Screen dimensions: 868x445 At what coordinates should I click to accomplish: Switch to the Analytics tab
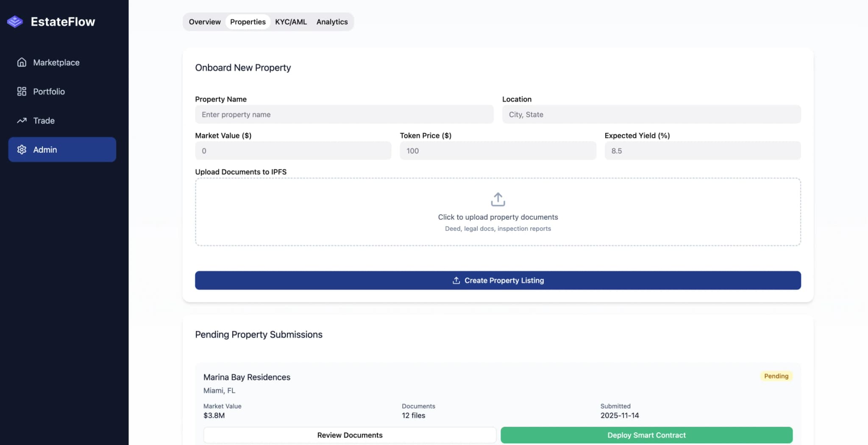(332, 22)
